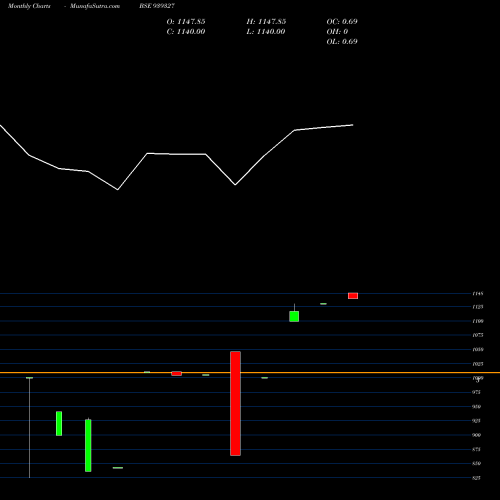Click the white moving average line
500x500 pixels.
(x=177, y=154)
